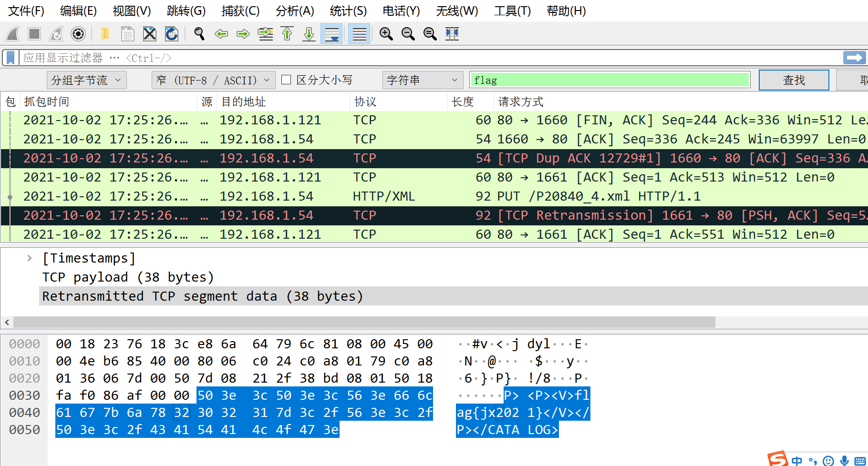Open 视图(V) menu
The height and width of the screenshot is (466, 868).
[132, 11]
